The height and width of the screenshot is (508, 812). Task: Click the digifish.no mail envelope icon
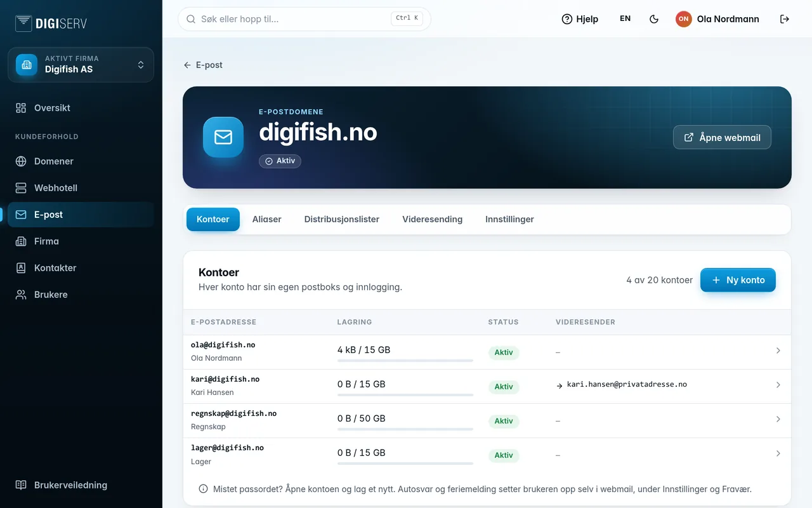[x=223, y=137]
